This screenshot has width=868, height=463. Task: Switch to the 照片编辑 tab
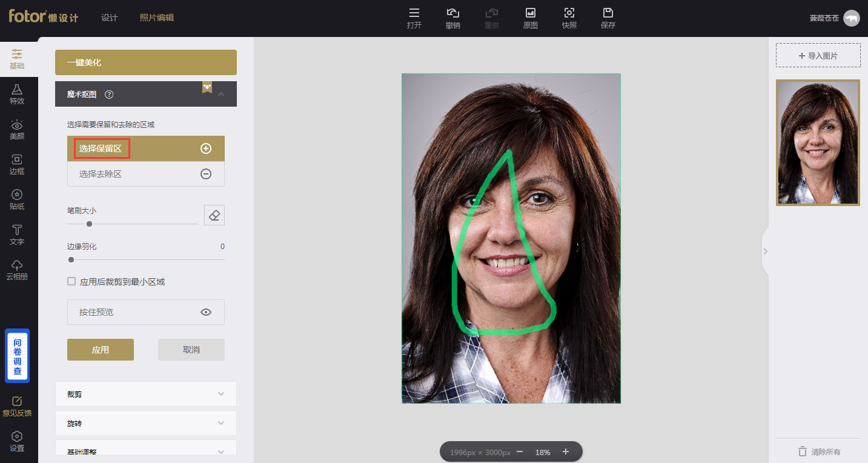pyautogui.click(x=156, y=18)
